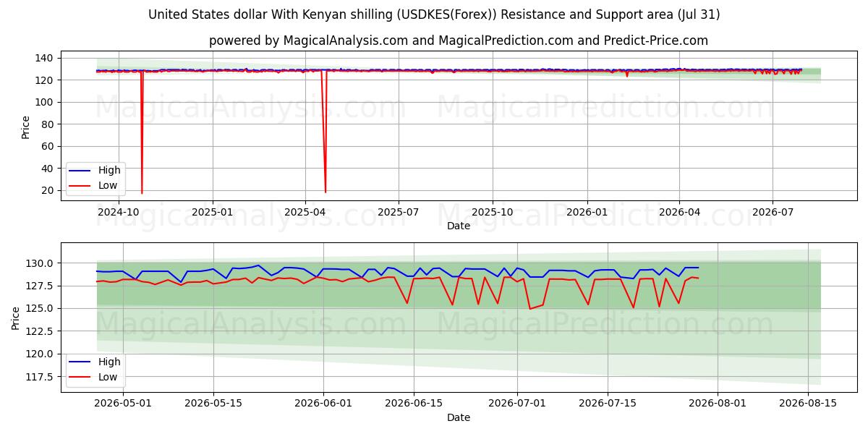868x434 pixels.
Task: Click the '2026-07' x-axis label
Action: pos(772,212)
